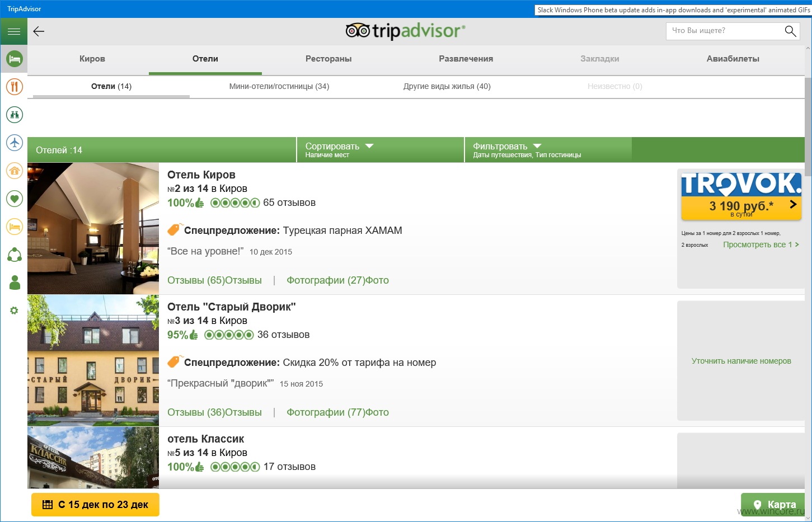The image size is (812, 522).
Task: Open Фотографии (27) photos link
Action: coord(337,280)
